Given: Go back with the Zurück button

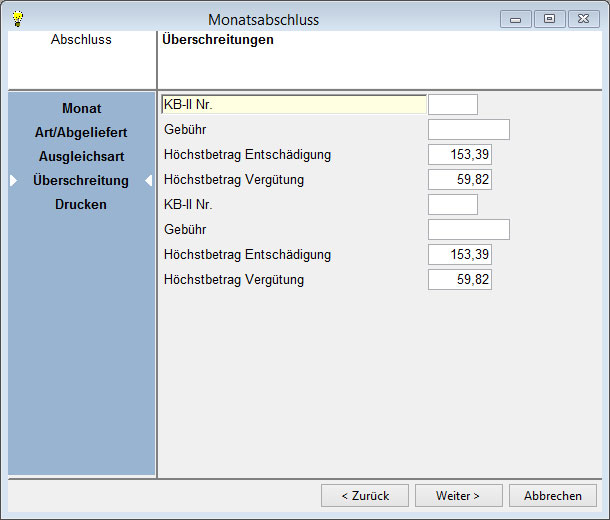Looking at the screenshot, I should point(365,495).
